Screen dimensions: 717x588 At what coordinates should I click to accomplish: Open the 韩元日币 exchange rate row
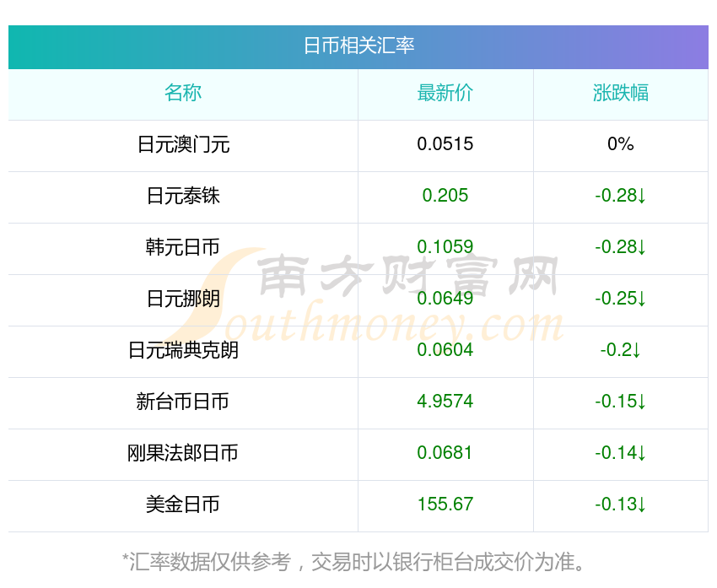pyautogui.click(x=183, y=247)
